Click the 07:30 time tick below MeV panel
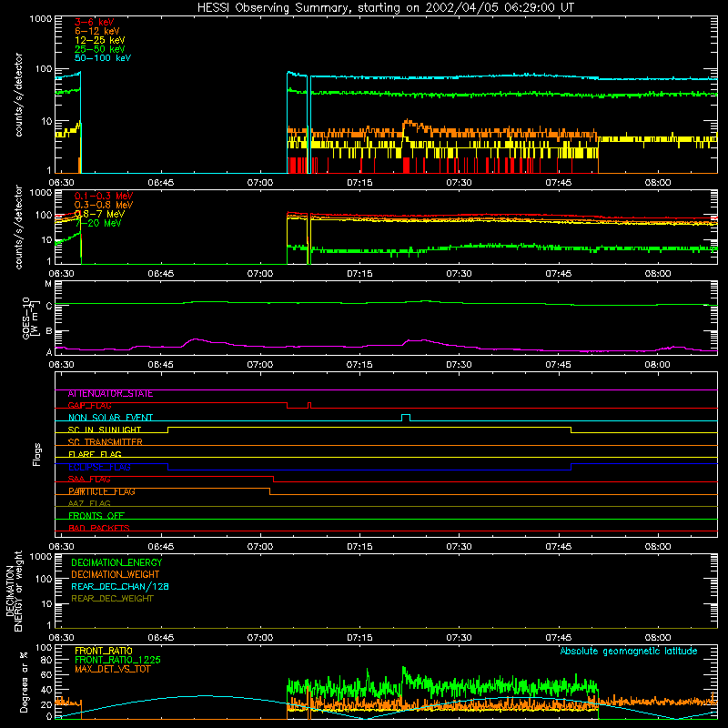Viewport: 728px width, 728px height. coord(459,274)
